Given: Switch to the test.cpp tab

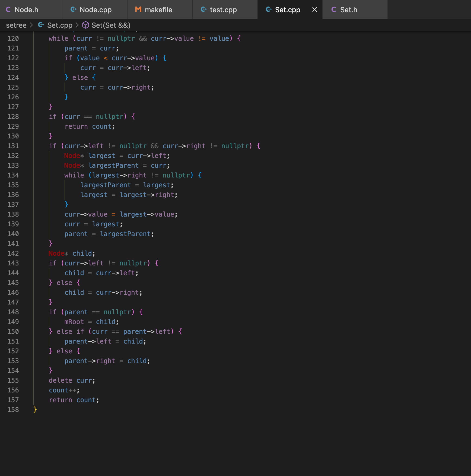Looking at the screenshot, I should point(223,9).
